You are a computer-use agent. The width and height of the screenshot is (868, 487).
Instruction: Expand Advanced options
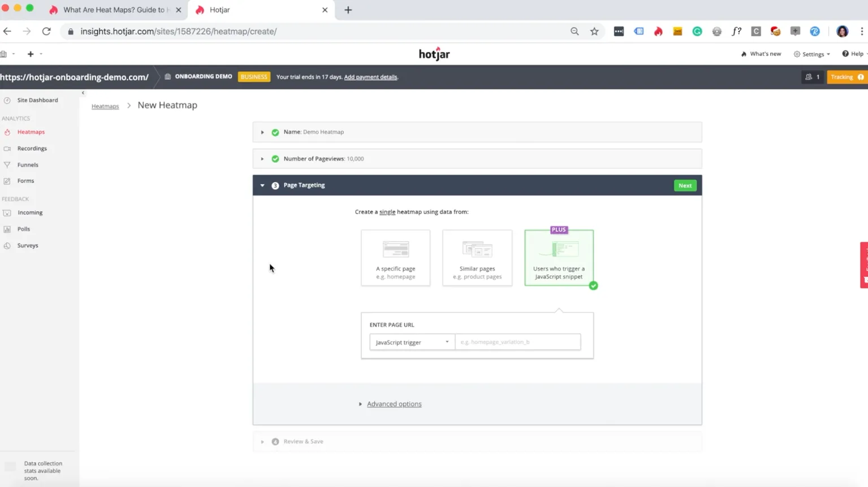coord(394,404)
